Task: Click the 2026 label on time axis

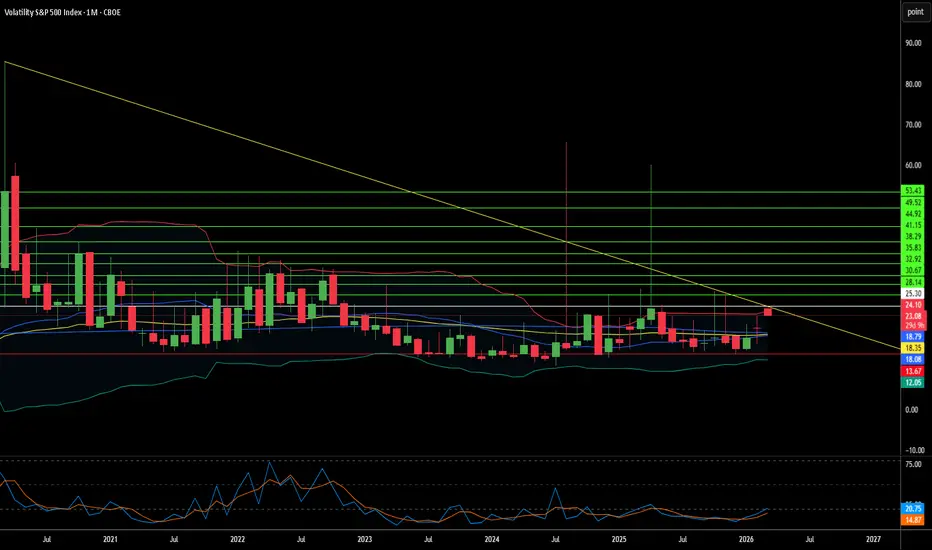Action: pos(747,539)
